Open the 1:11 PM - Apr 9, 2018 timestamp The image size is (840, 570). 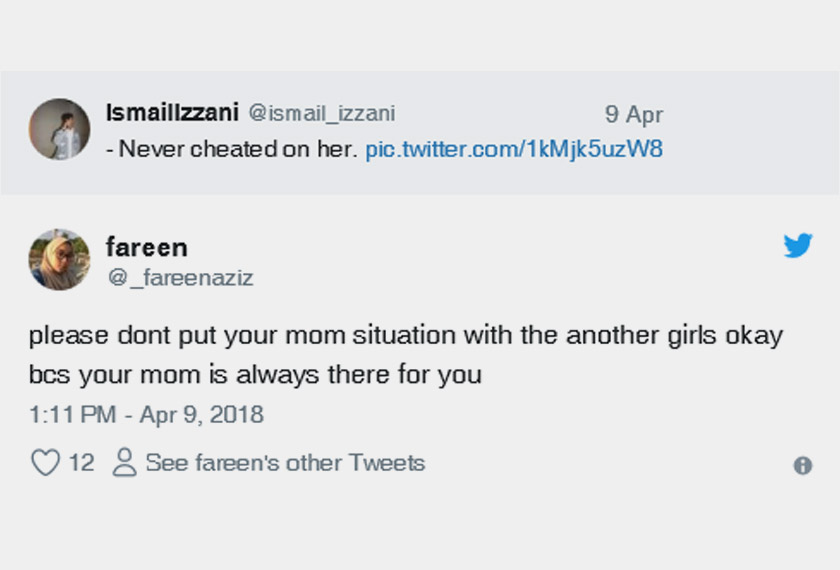click(146, 414)
